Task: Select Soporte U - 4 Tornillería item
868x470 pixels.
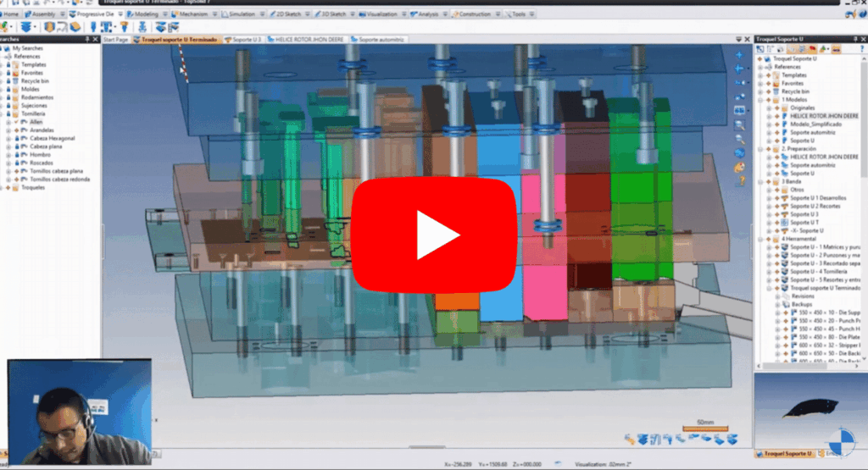Action: click(x=818, y=272)
